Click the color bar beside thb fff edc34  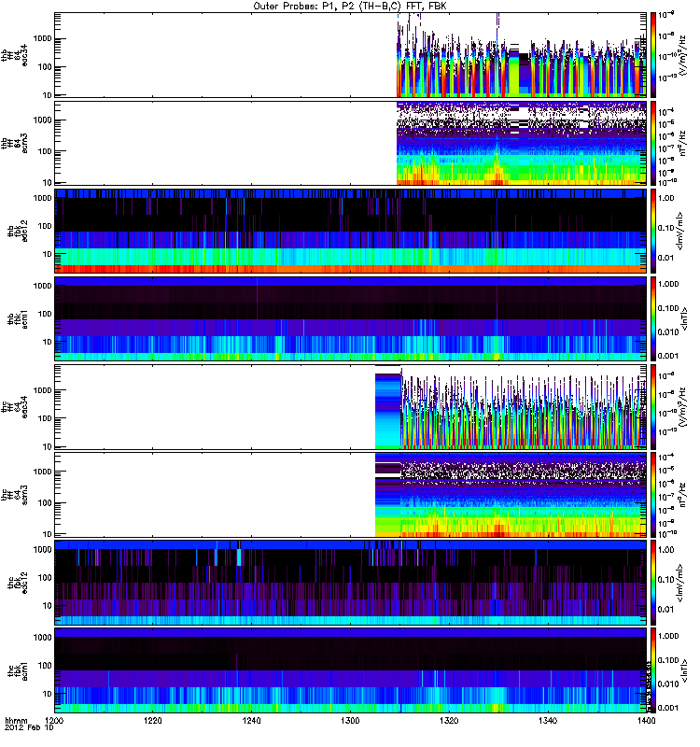(x=653, y=54)
